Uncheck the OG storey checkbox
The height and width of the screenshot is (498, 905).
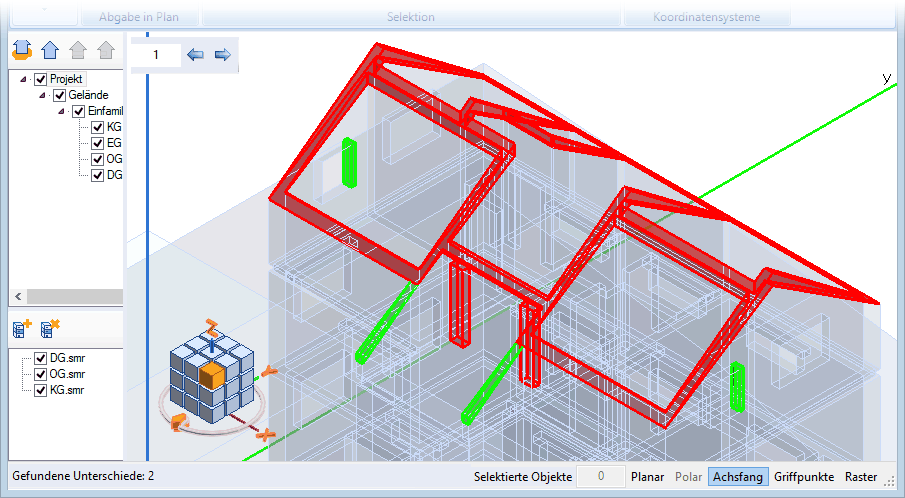(98, 159)
